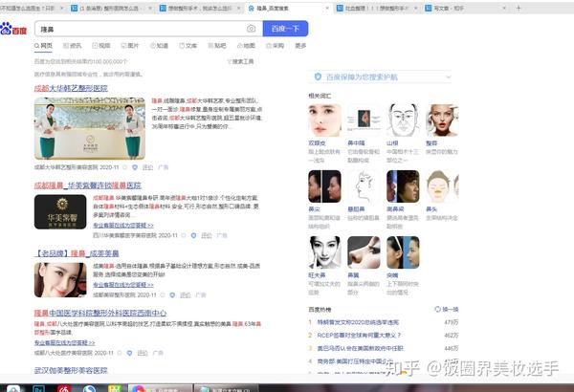Open the 突嘴 related term image
Image resolution: width=574 pixels, height=392 pixels.
click(403, 252)
